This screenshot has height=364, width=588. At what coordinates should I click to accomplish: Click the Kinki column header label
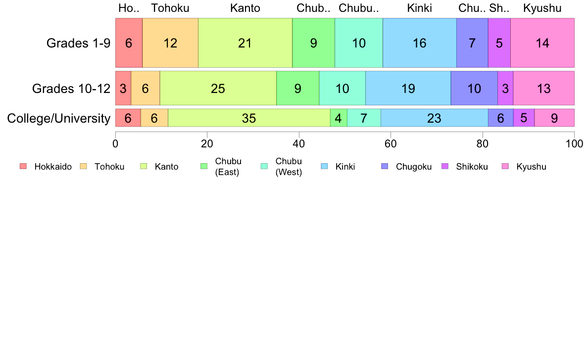[419, 8]
